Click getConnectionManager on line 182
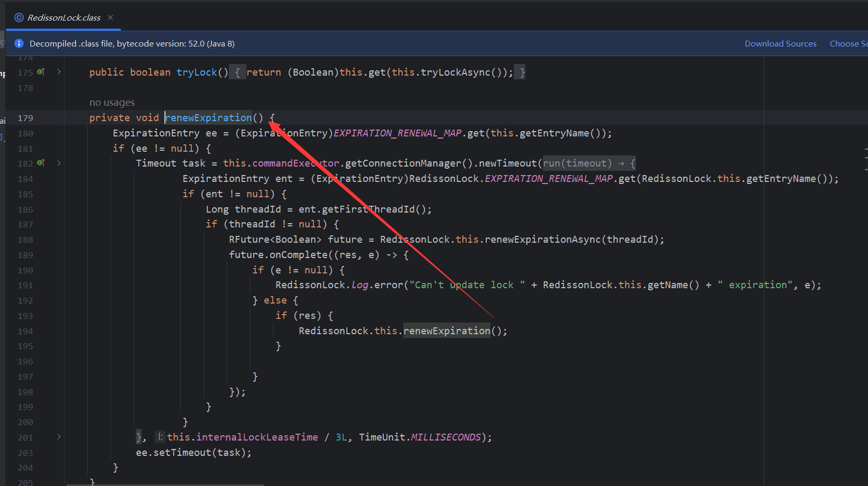 [x=403, y=163]
